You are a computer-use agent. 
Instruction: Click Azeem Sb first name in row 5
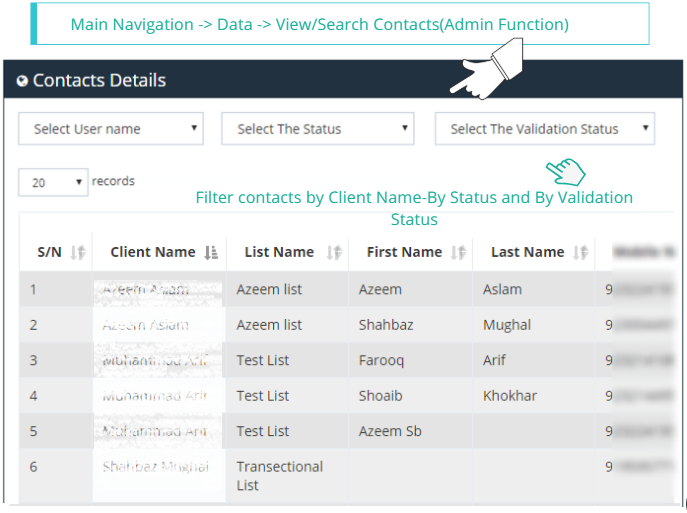(392, 431)
